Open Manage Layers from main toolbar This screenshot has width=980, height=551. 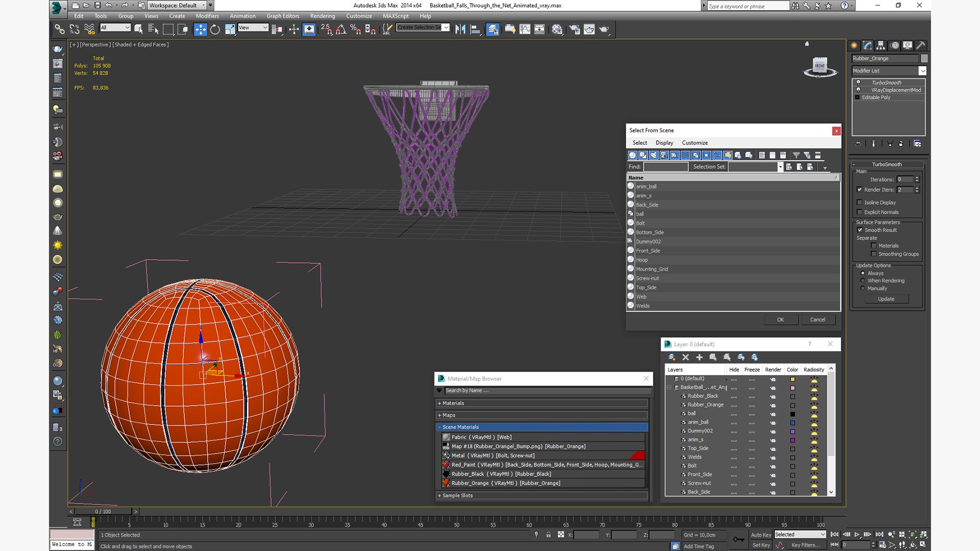[x=493, y=29]
